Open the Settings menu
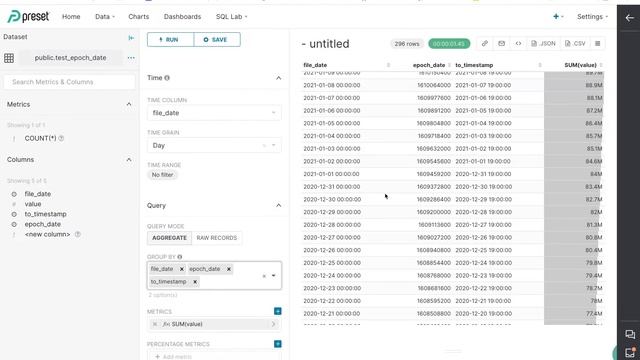Viewport: 640px width, 360px height. [592, 17]
